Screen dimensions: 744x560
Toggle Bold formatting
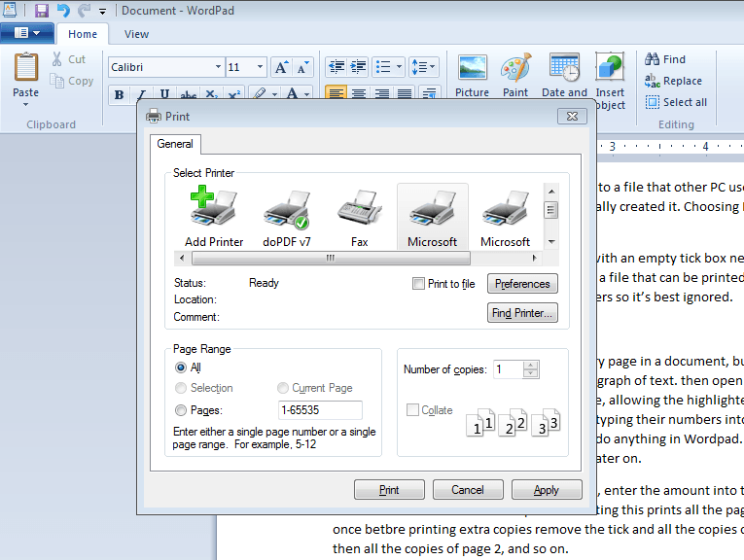point(119,94)
